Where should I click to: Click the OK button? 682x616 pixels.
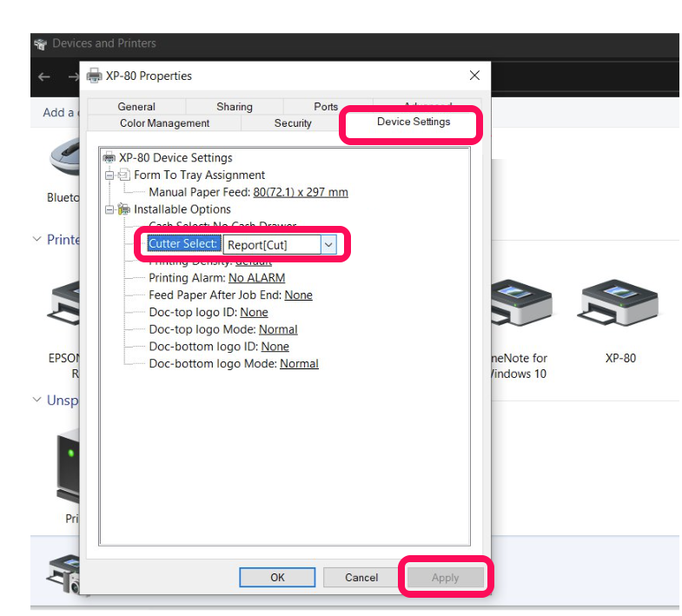[277, 577]
